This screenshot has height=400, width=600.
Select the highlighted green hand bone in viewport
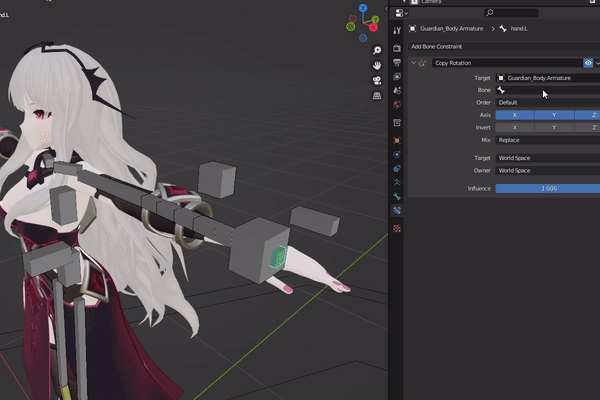click(x=279, y=256)
